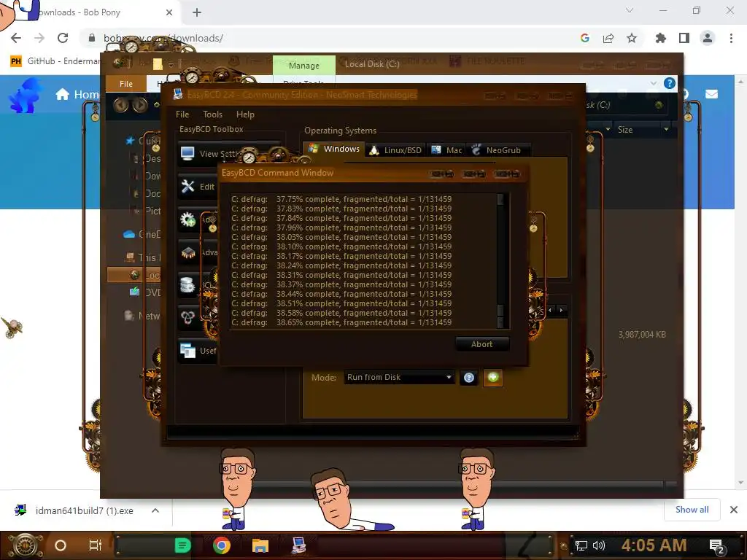
Task: Switch to the Mac tab
Action: (x=446, y=150)
